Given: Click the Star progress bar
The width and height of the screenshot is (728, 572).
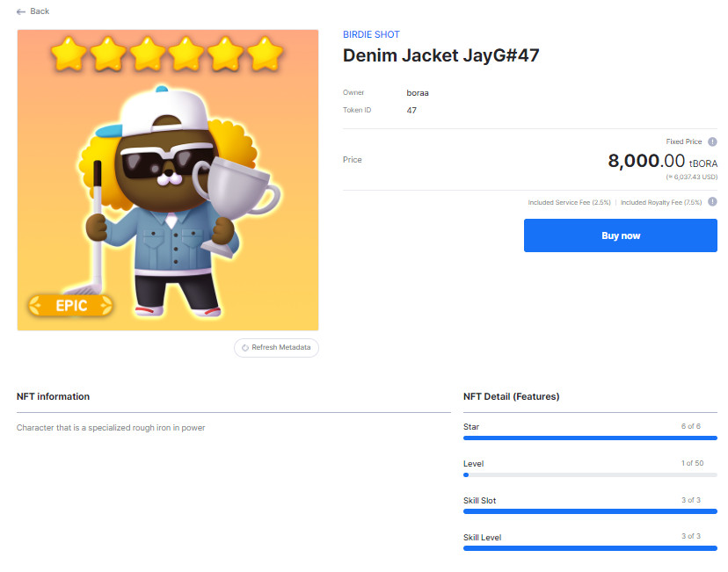Looking at the screenshot, I should click(x=590, y=438).
